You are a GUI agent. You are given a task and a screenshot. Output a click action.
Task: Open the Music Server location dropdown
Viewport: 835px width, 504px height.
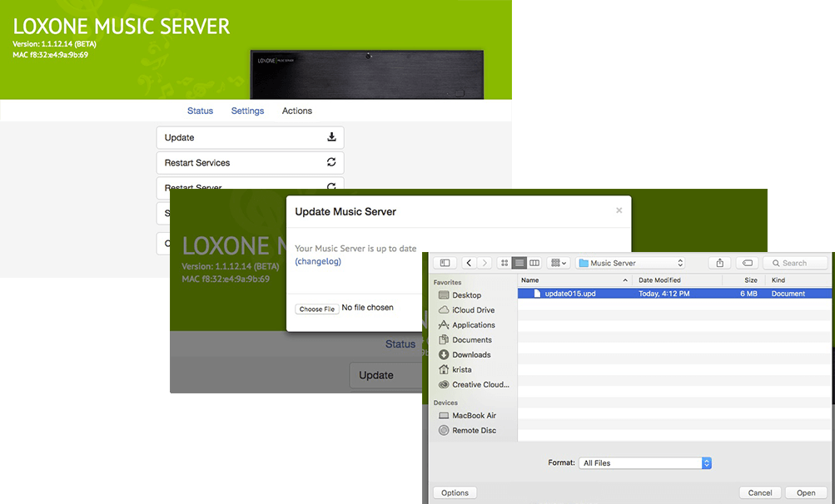(631, 262)
